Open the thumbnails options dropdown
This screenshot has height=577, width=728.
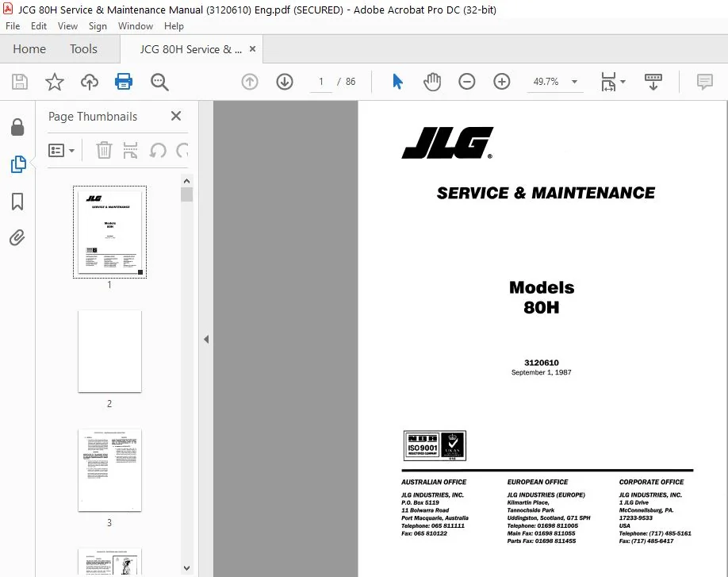pos(61,151)
